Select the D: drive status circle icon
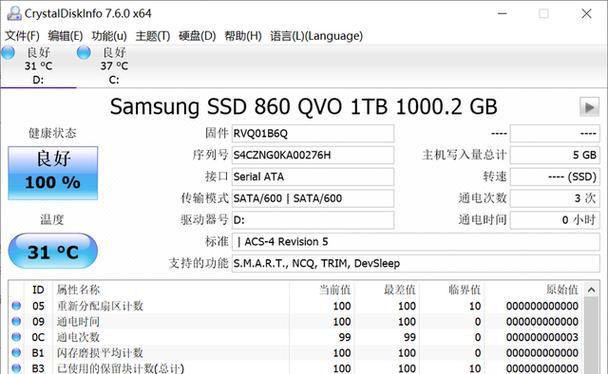This screenshot has height=374, width=608. click(x=8, y=53)
